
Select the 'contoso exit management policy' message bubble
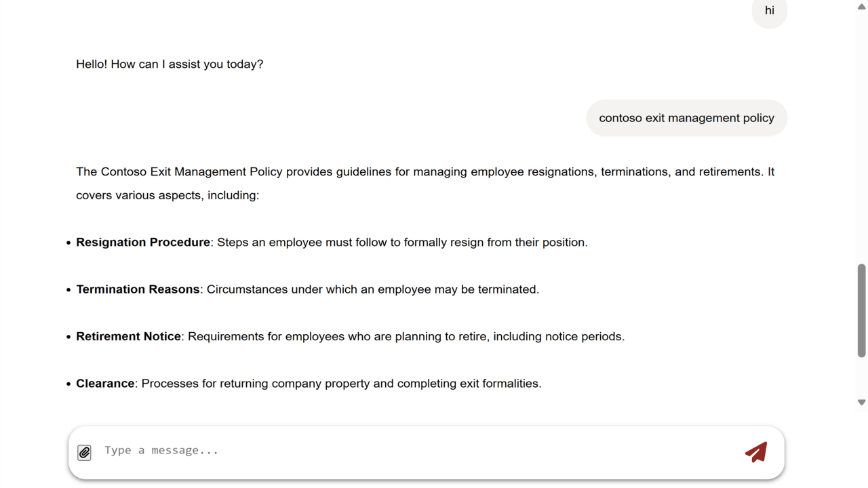click(x=686, y=118)
